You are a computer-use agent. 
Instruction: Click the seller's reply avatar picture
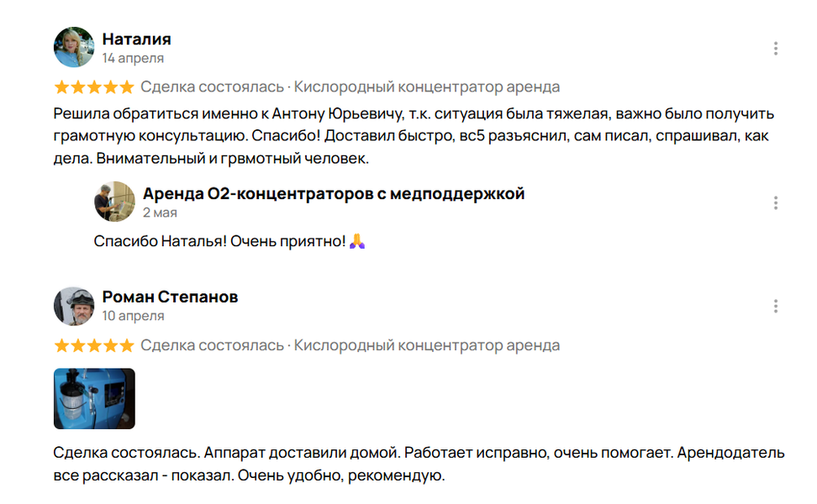coord(114,202)
